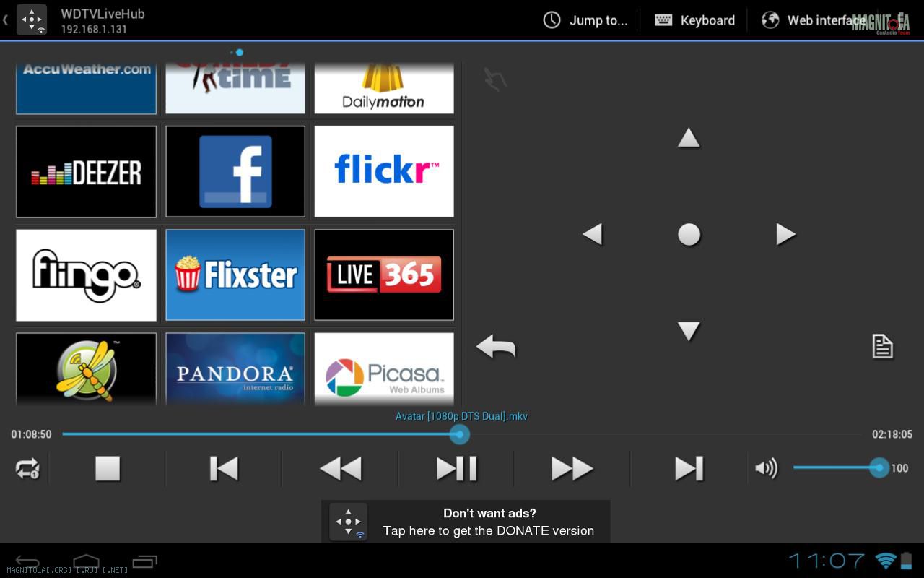
Task: Tap the Wi-Fi status icon
Action: point(885,561)
